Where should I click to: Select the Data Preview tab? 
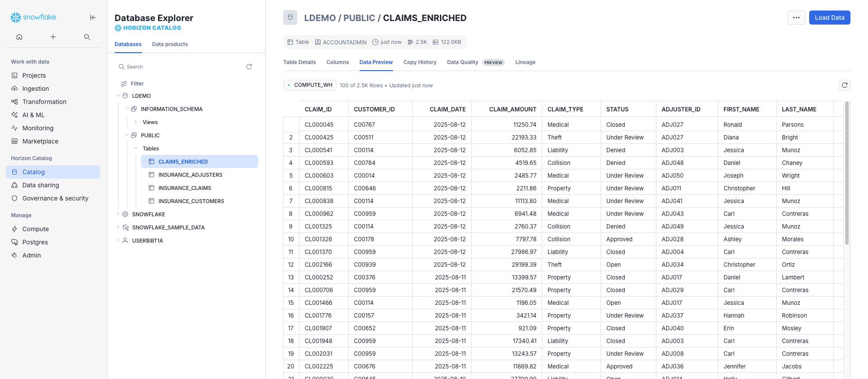click(x=376, y=62)
